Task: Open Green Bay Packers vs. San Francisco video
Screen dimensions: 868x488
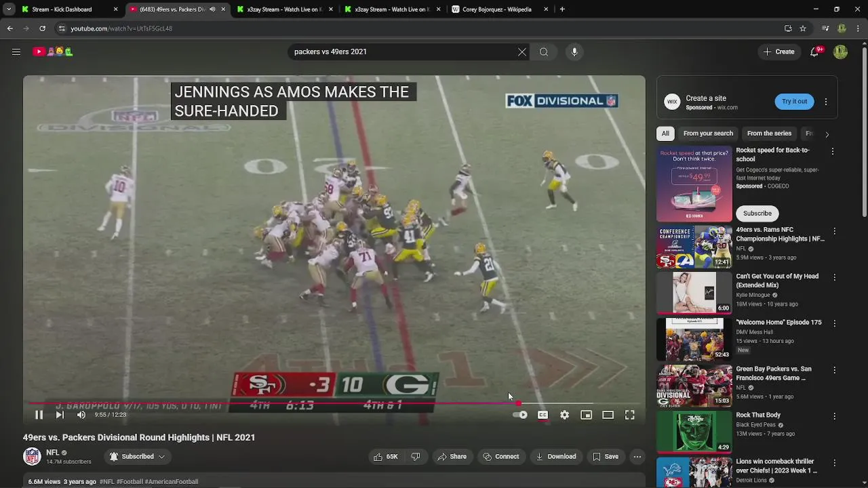Action: coord(694,386)
